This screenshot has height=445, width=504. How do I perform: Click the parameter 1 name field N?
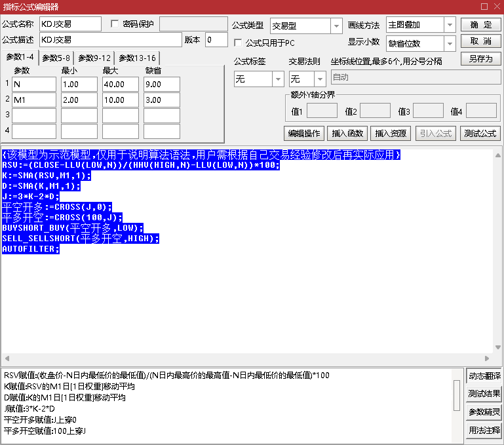coord(34,85)
